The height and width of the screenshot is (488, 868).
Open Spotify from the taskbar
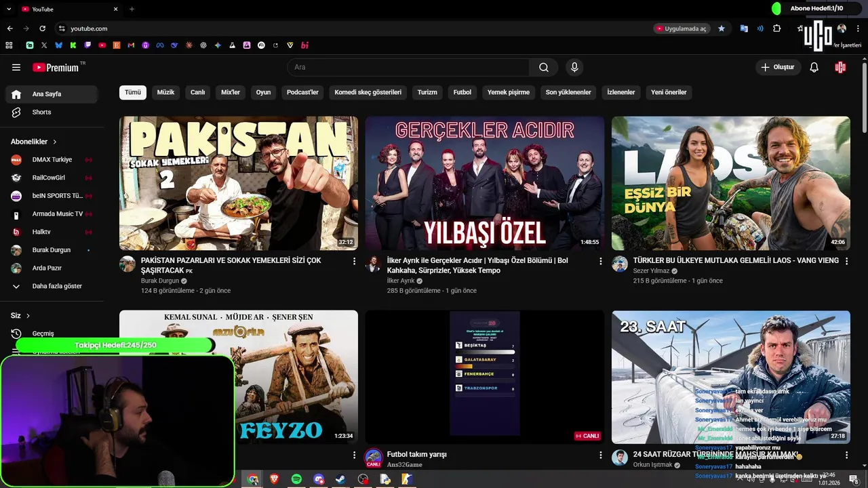pos(296,479)
